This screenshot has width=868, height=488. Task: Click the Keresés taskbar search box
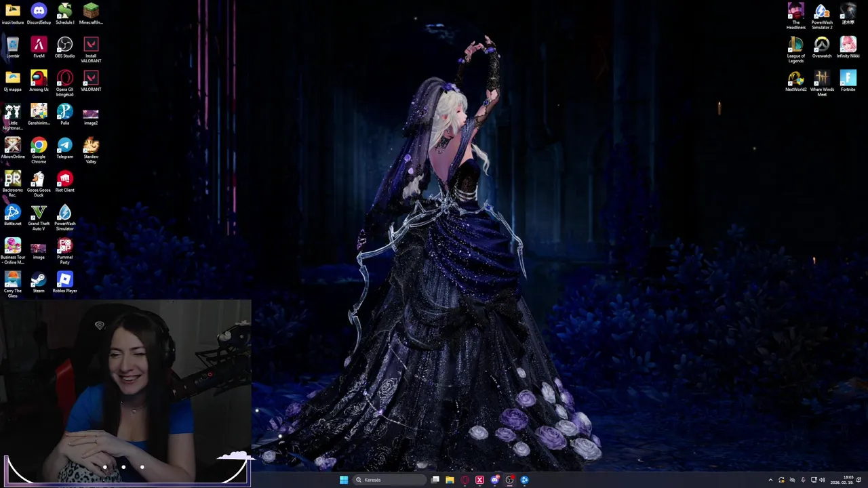388,480
